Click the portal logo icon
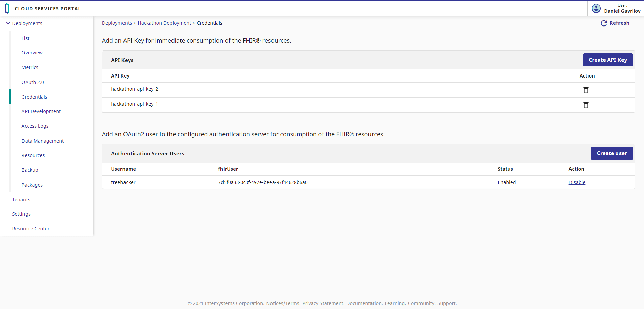The width and height of the screenshot is (644, 309). pos(7,8)
